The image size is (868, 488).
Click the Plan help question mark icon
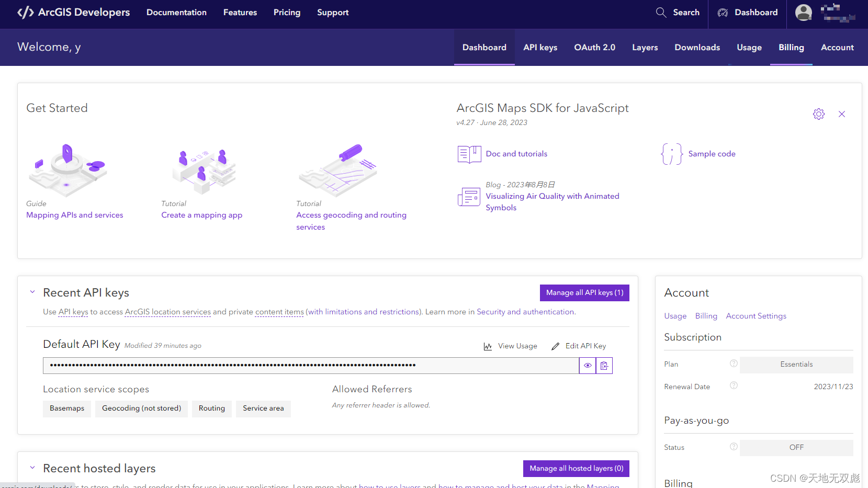(734, 363)
